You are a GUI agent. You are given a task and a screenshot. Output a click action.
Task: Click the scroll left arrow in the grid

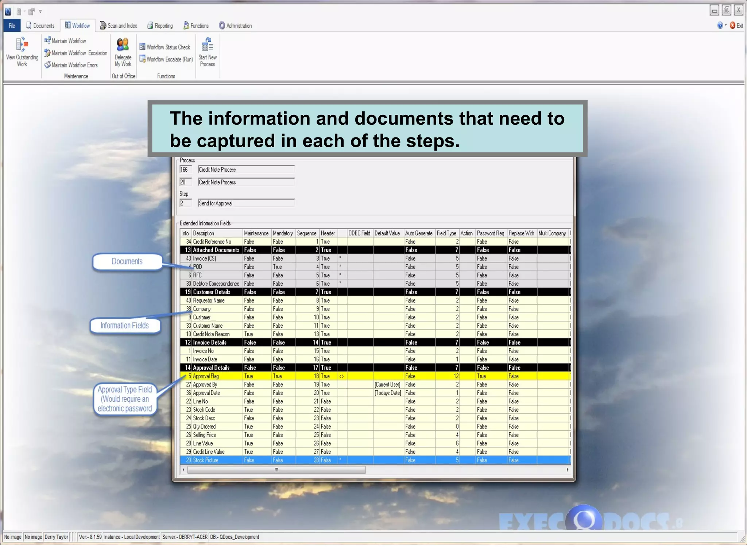click(x=183, y=470)
